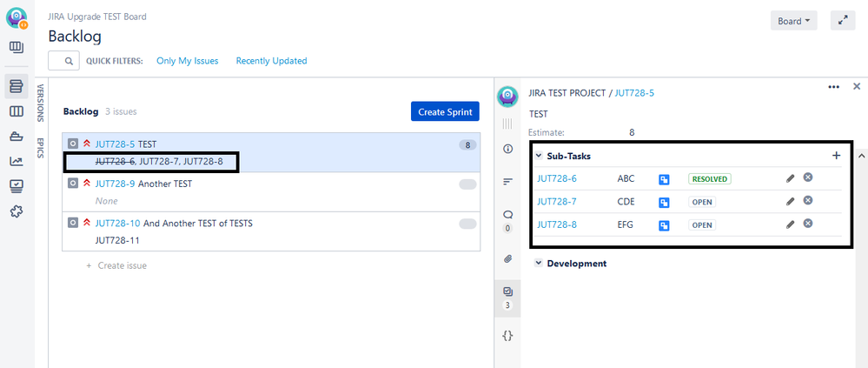Open the project avatar in the sidebar

17,18
